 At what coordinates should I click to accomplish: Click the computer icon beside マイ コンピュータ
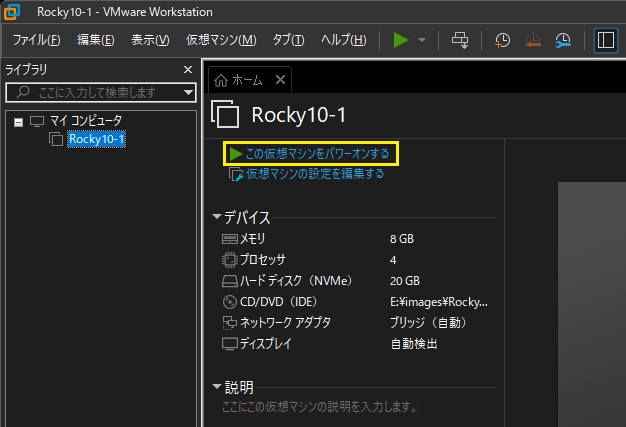pos(37,121)
